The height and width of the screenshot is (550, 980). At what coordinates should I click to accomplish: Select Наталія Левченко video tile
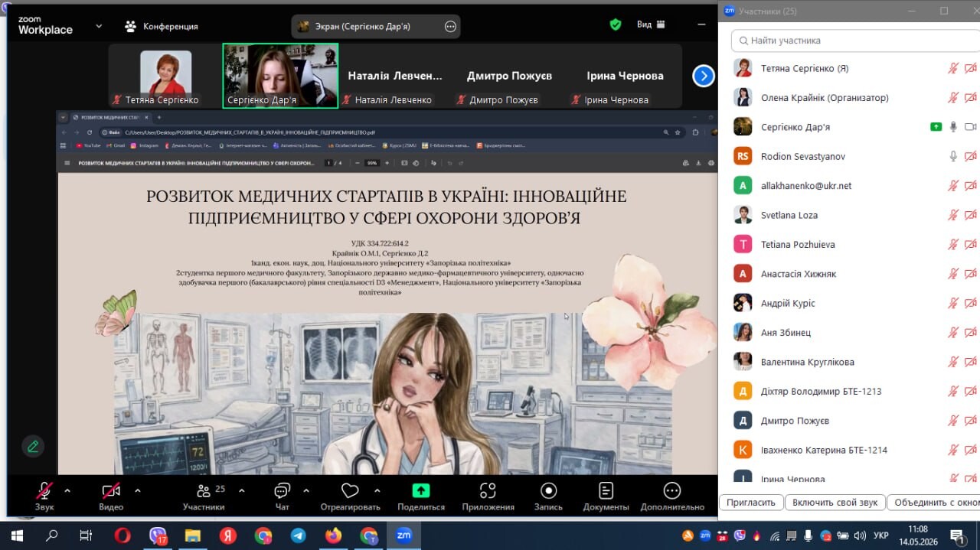click(395, 76)
